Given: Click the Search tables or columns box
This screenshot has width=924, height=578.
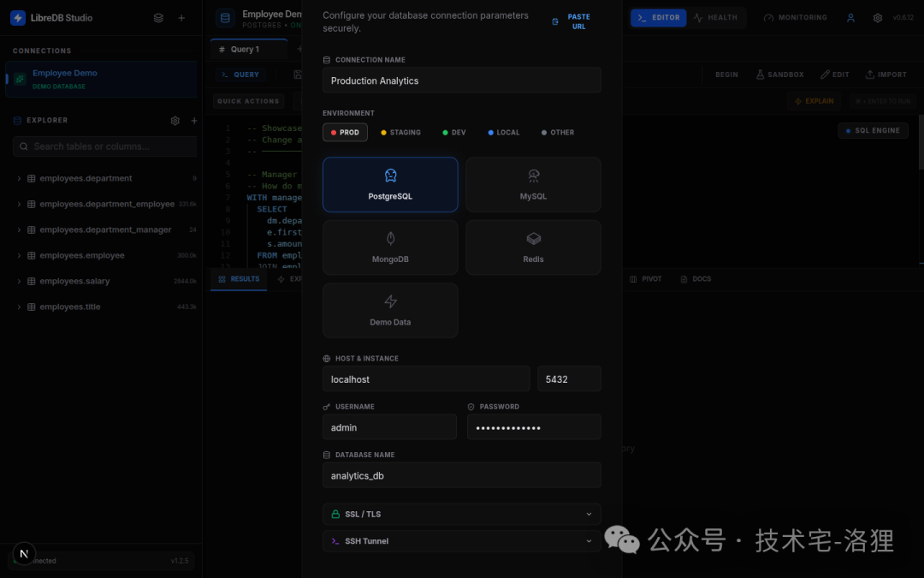Looking at the screenshot, I should (105, 146).
